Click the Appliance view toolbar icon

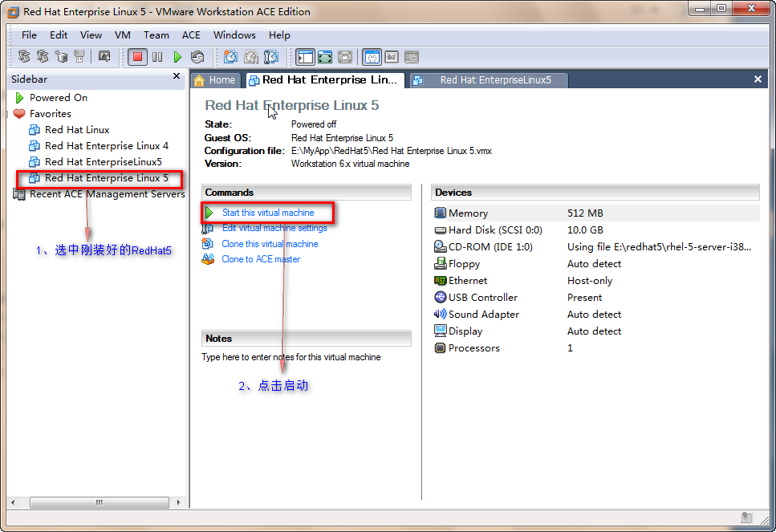click(392, 58)
